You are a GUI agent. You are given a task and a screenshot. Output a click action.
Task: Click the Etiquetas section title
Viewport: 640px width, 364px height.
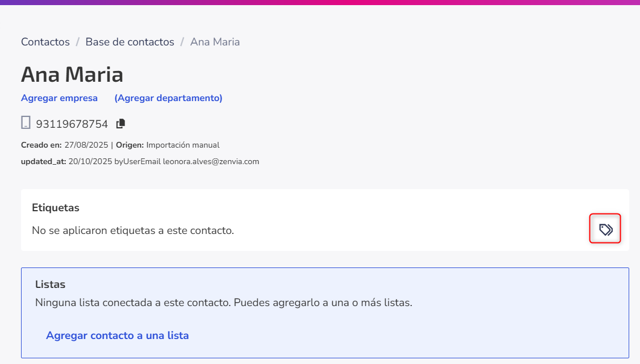(x=56, y=208)
